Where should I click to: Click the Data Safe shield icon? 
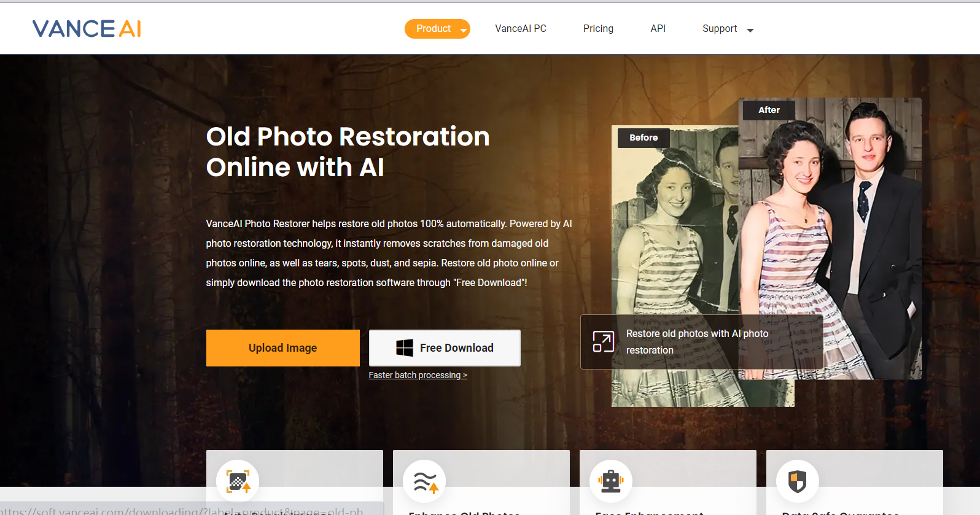click(798, 481)
